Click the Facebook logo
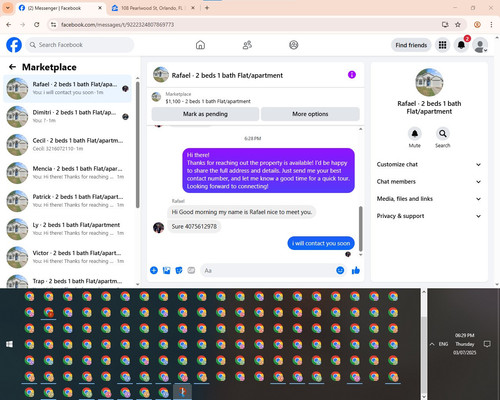 (x=14, y=45)
